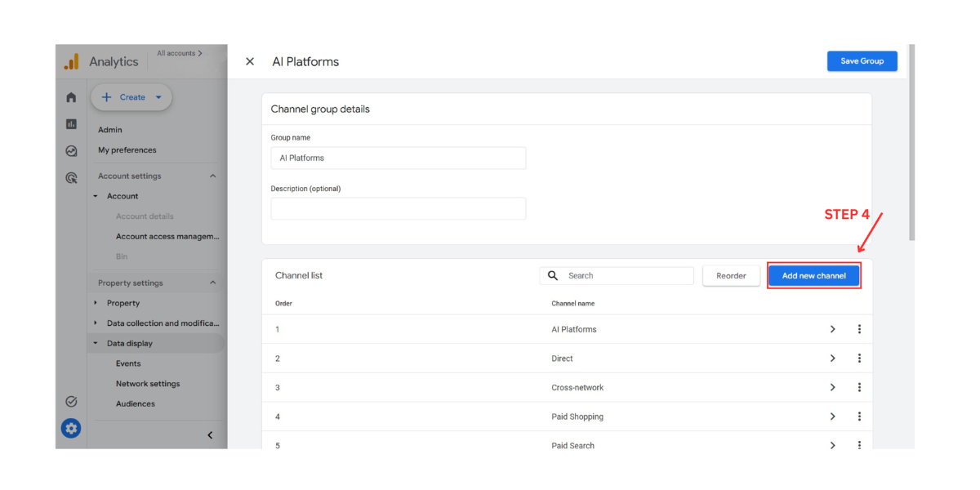Open the Create dropdown

point(131,97)
